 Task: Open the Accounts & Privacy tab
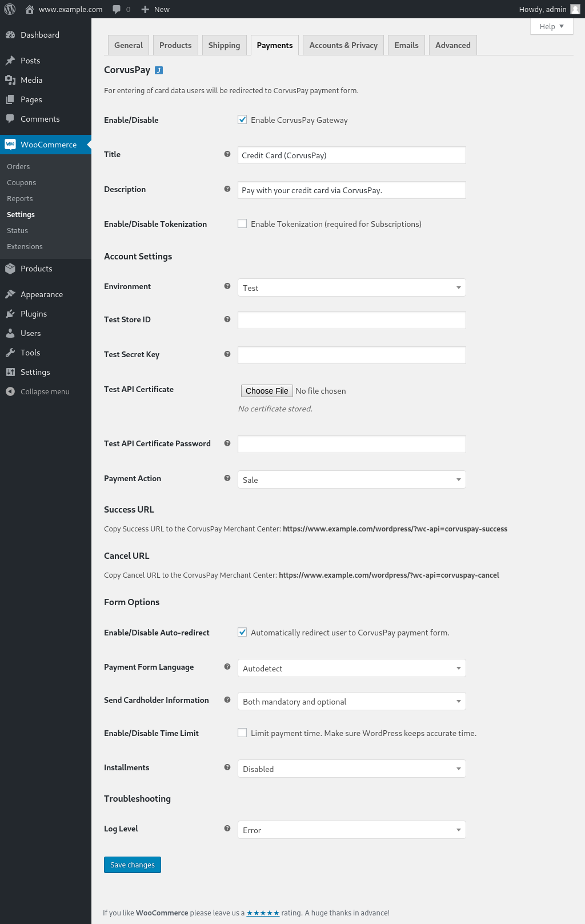click(343, 45)
